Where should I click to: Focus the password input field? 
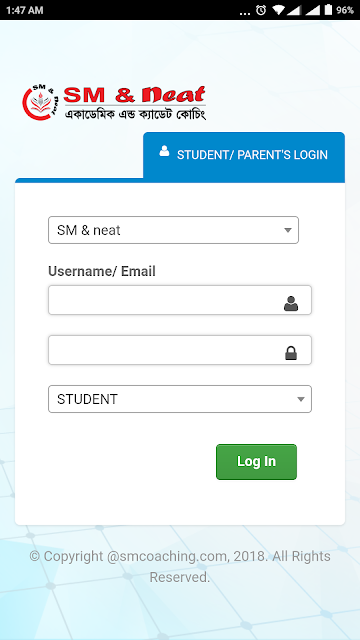tap(180, 350)
